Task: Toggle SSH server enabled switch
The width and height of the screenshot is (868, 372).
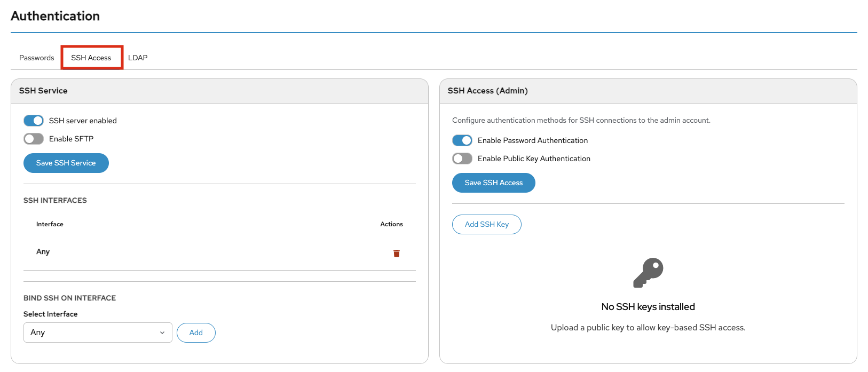Action: (x=34, y=121)
